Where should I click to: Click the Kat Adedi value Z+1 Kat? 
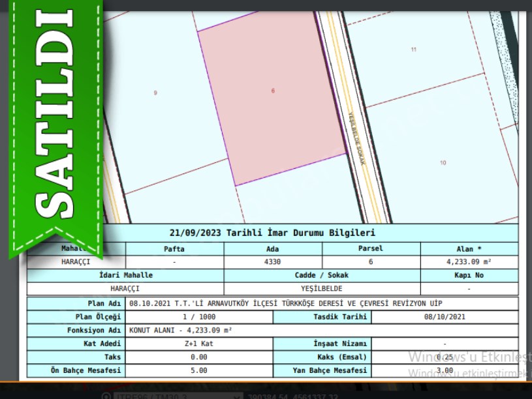(199, 344)
